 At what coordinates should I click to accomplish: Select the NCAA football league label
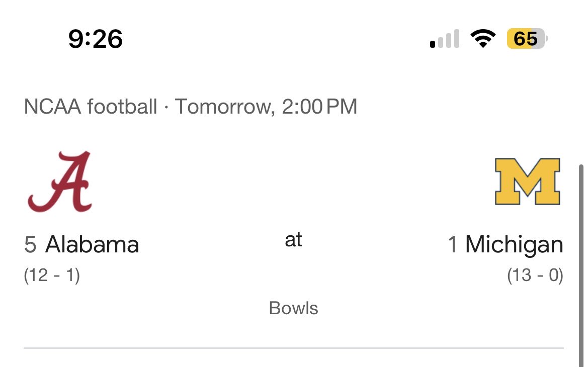click(x=91, y=107)
